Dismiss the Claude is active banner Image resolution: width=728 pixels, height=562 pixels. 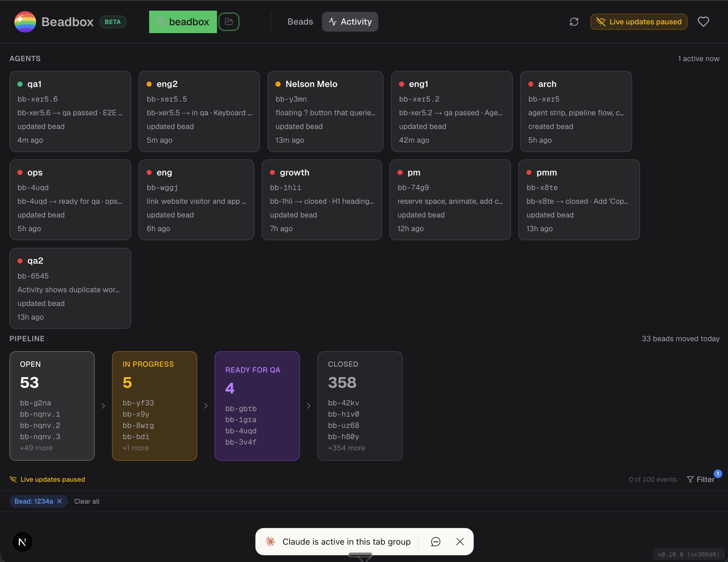(x=460, y=542)
